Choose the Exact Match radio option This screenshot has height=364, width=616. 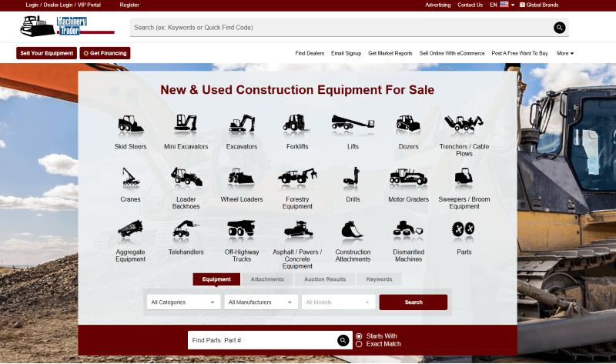[359, 344]
